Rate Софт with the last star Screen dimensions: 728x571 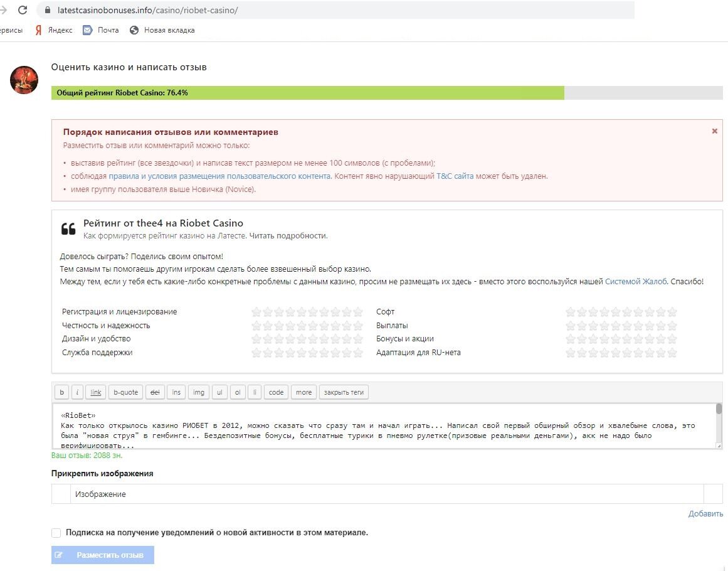[672, 312]
